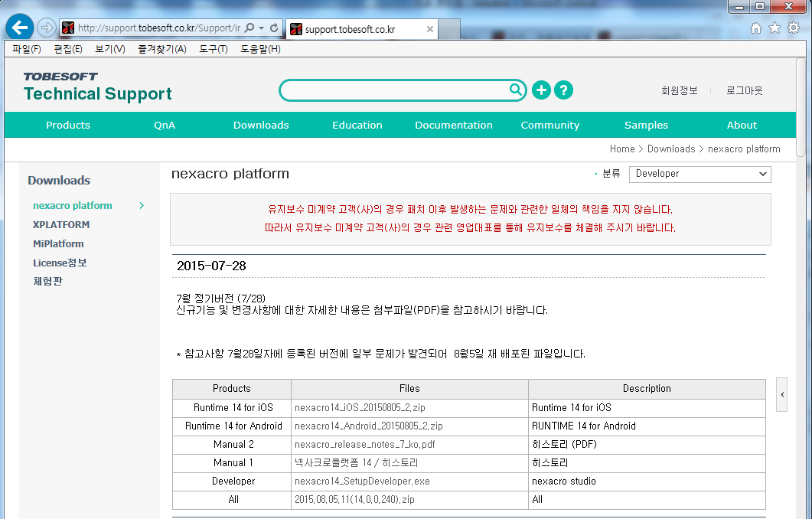This screenshot has width=812, height=519.
Task: Open a new blank tab
Action: point(449,29)
